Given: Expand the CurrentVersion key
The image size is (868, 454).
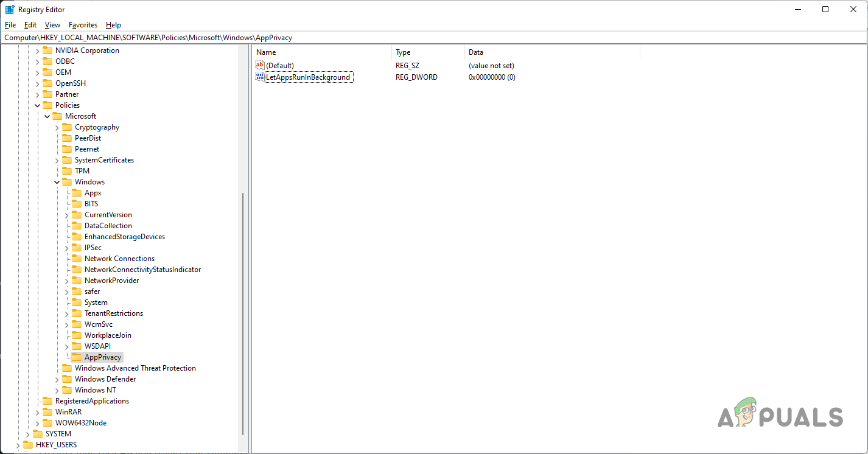Looking at the screenshot, I should tap(66, 215).
